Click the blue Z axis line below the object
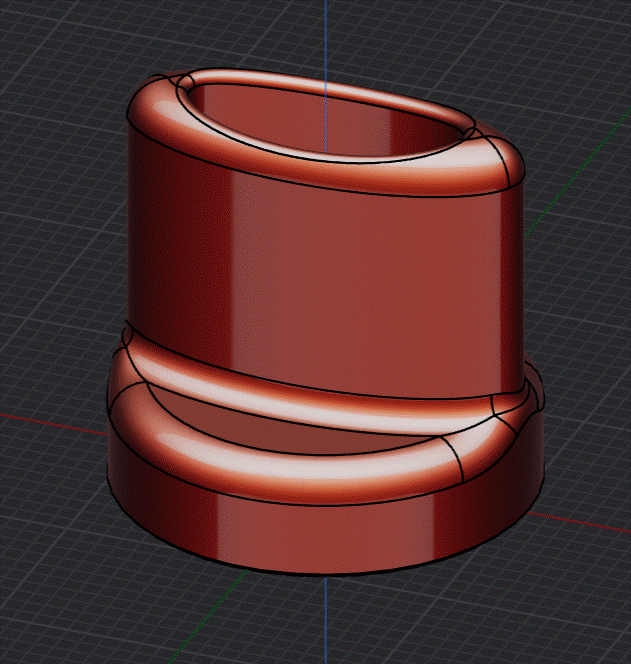This screenshot has width=631, height=664. 326,619
